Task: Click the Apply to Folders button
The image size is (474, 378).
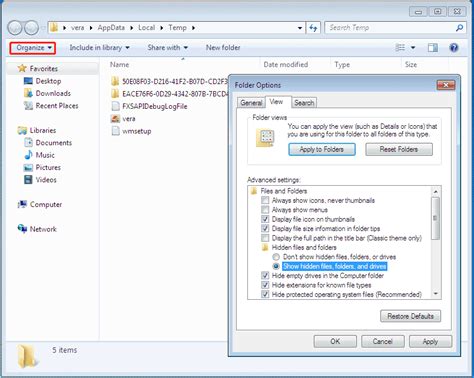Action: (322, 149)
